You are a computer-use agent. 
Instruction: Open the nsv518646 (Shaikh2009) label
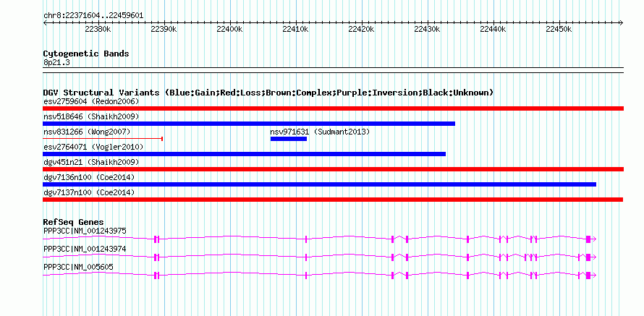click(x=91, y=116)
